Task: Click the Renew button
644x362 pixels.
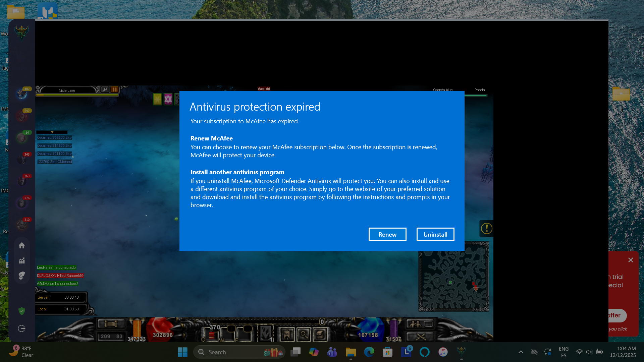Action: 387,234
